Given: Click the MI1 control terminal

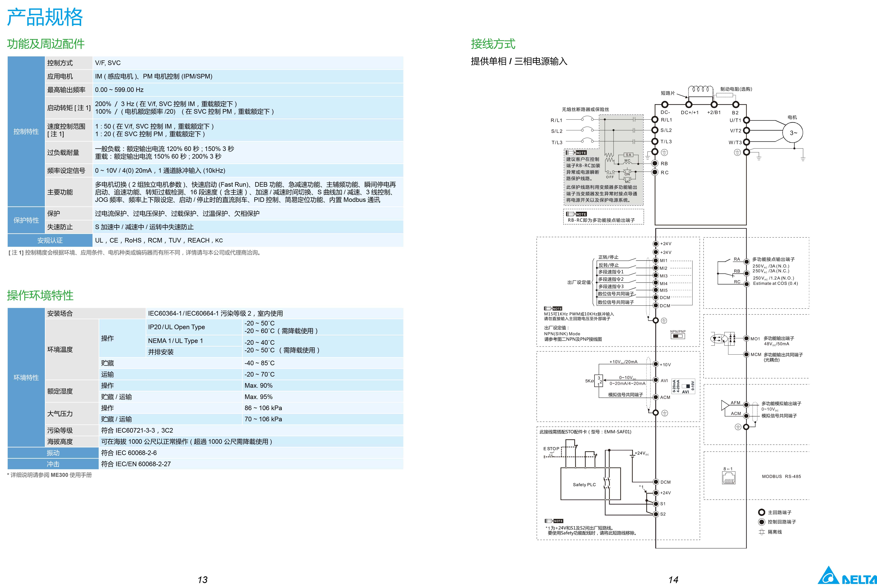Looking at the screenshot, I should (x=656, y=260).
